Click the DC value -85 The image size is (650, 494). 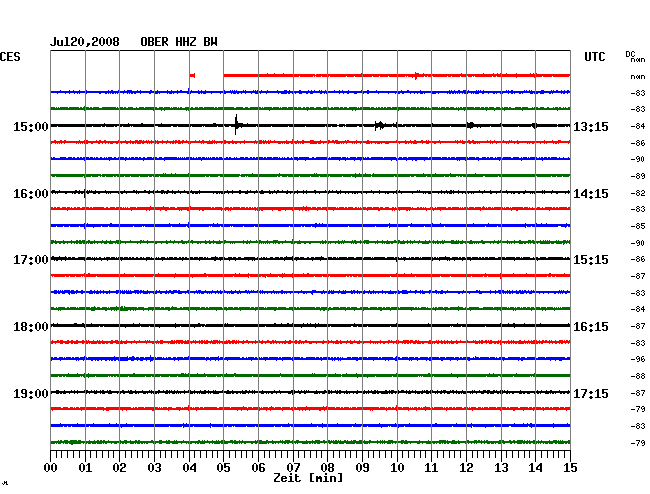638,226
